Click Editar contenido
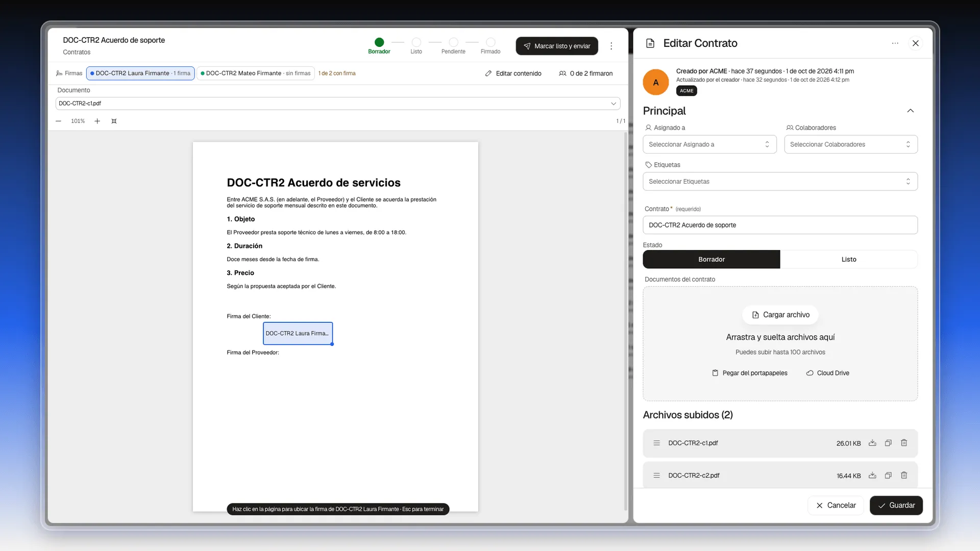Screen dimensions: 980x551 click(x=513, y=73)
